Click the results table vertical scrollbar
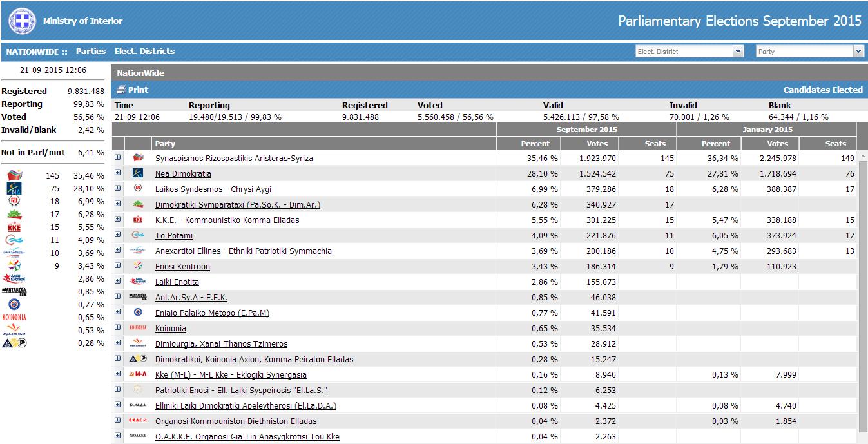868x444 pixels. pyautogui.click(x=863, y=290)
